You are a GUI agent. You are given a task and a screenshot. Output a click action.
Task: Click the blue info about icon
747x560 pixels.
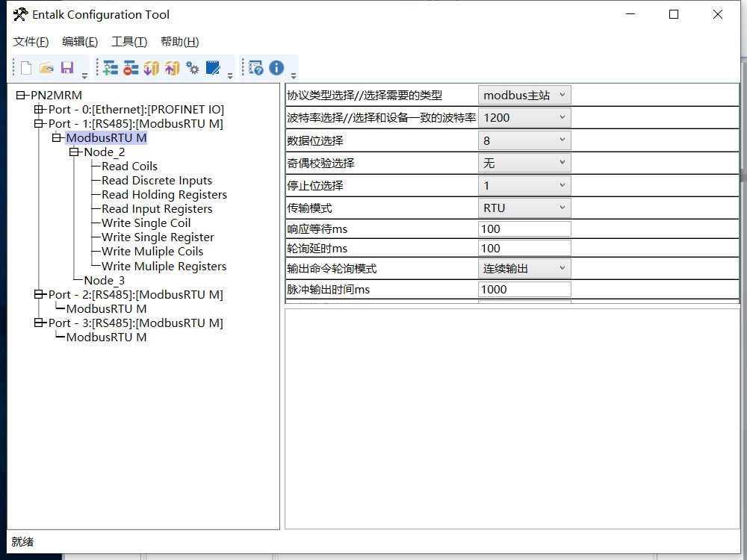[276, 68]
